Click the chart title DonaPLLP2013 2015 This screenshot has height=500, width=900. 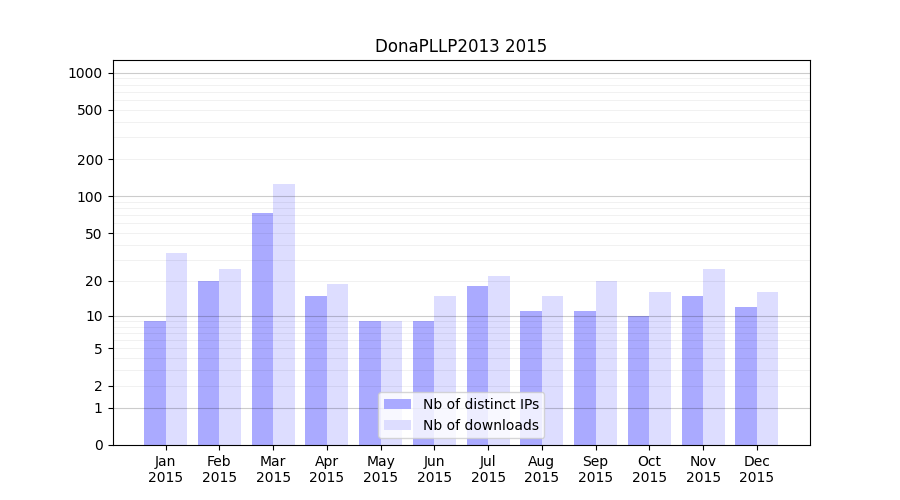coord(460,47)
